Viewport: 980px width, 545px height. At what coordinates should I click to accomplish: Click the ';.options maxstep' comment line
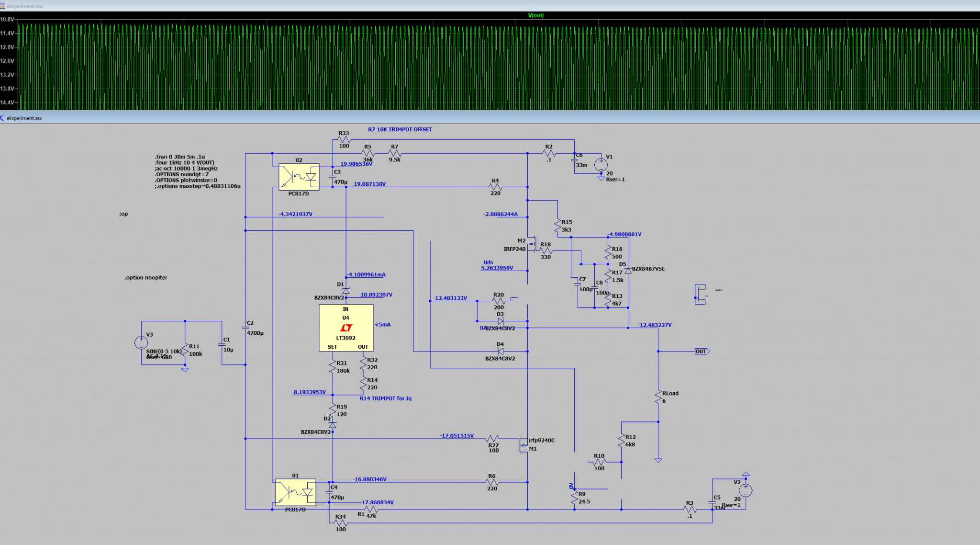pos(197,186)
